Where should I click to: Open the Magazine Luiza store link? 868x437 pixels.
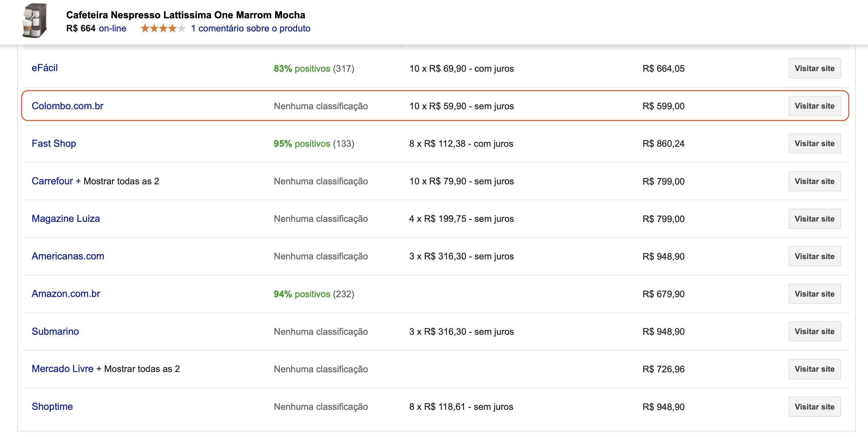(x=66, y=218)
